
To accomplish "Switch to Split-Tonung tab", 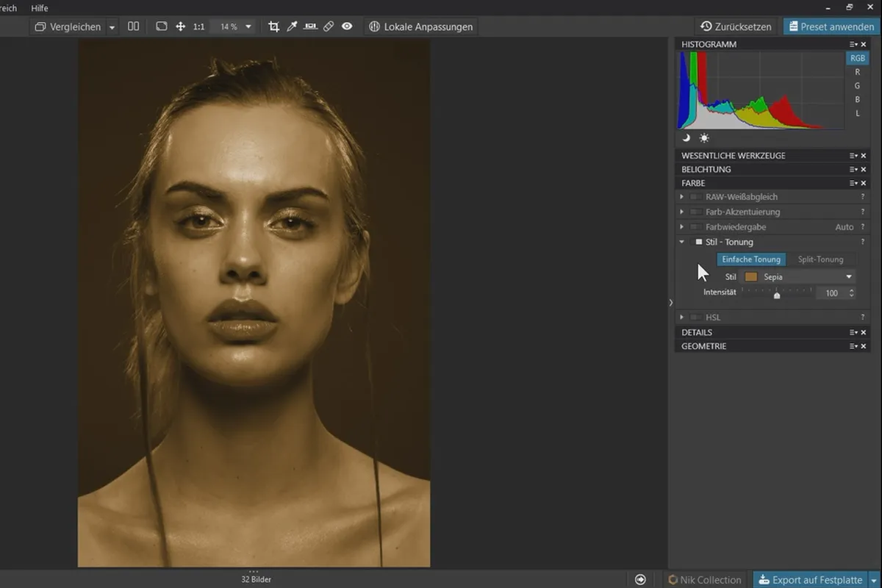I will pos(820,259).
